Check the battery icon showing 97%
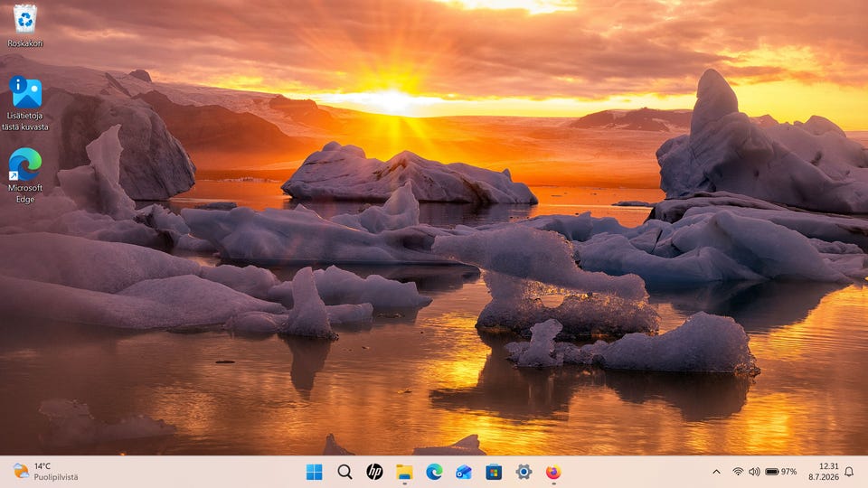This screenshot has width=868, height=488. [x=780, y=472]
